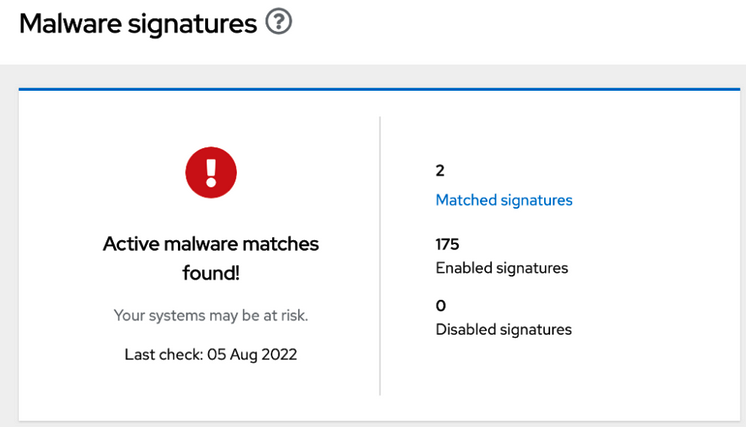746x427 pixels.
Task: Select the disabled signatures count 0
Action: coord(441,305)
